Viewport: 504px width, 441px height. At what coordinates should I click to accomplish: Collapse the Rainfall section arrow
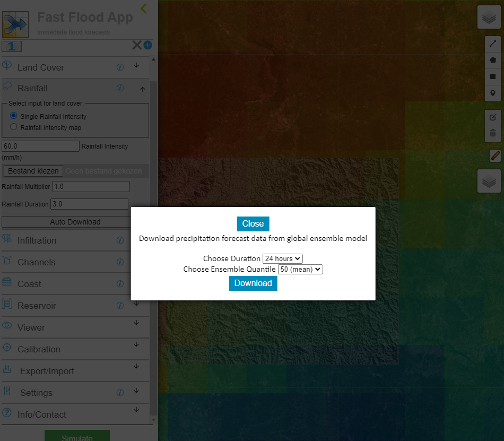click(x=142, y=89)
